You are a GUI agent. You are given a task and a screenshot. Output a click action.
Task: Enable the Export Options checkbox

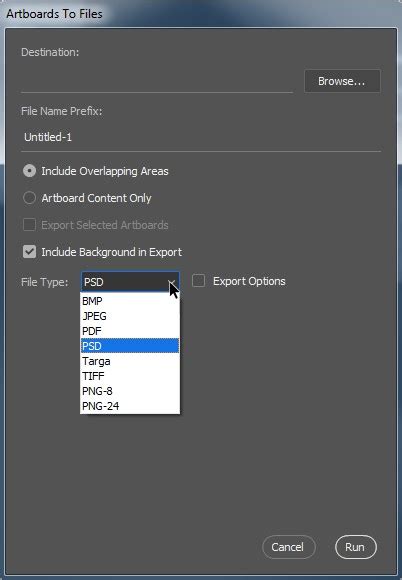(199, 281)
